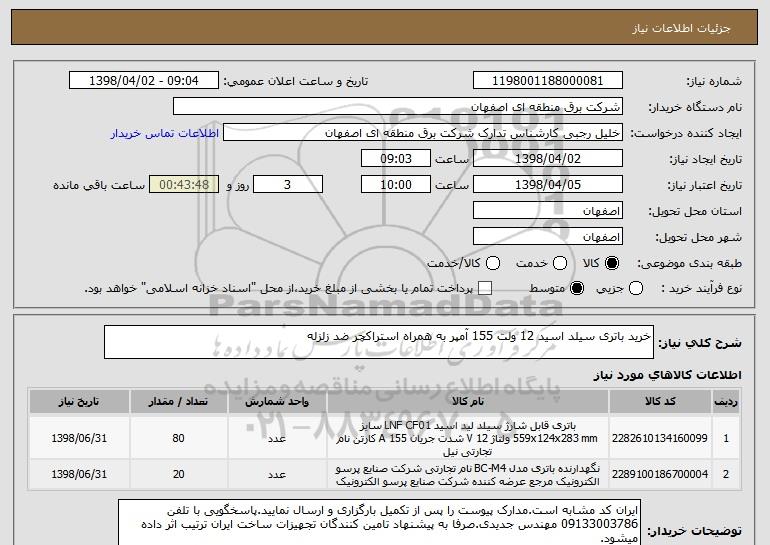Click the نوع فرآیند خرید label
Image resolution: width=770 pixels, height=545 pixels.
pos(701,289)
